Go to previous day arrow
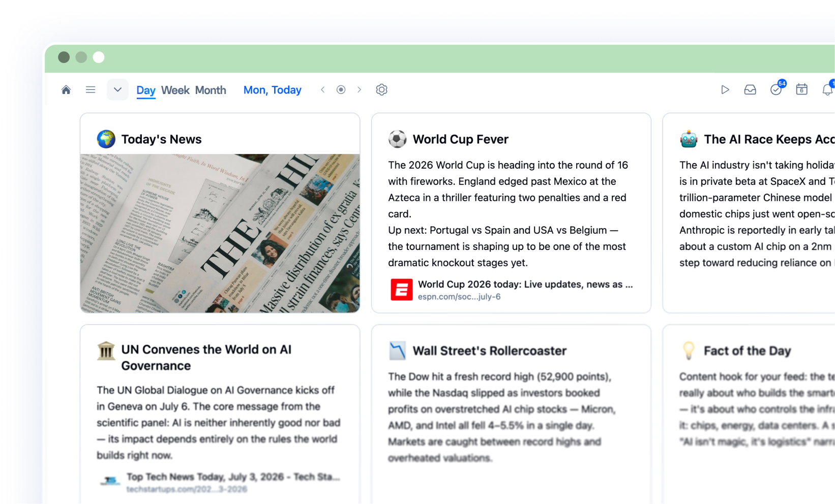Viewport: 835px width, 504px height. tap(322, 90)
